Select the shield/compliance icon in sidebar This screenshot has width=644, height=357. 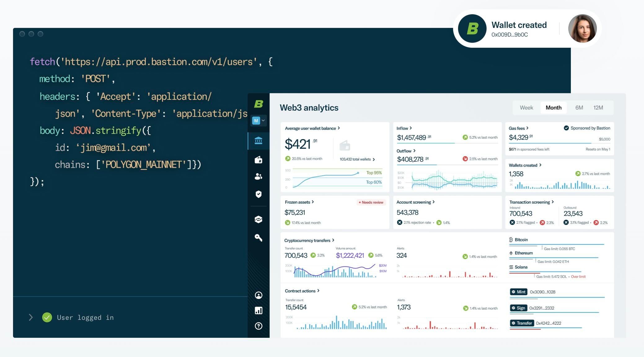click(258, 194)
